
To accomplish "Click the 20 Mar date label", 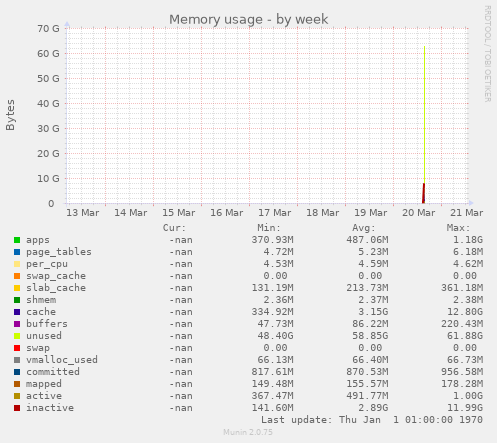I will tap(419, 213).
